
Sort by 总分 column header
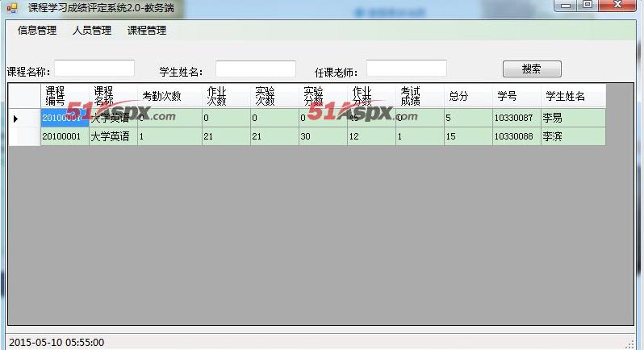click(468, 96)
